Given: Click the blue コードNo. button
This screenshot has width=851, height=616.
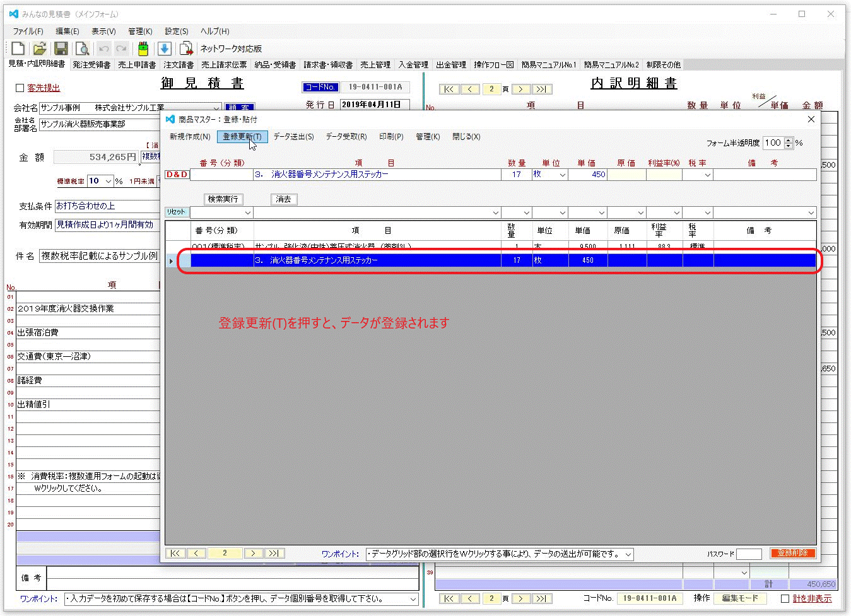Looking at the screenshot, I should pos(320,87).
